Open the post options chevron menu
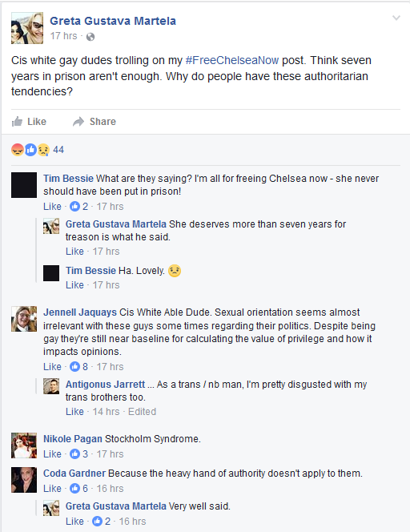The width and height of the screenshot is (410, 532). 396,18
